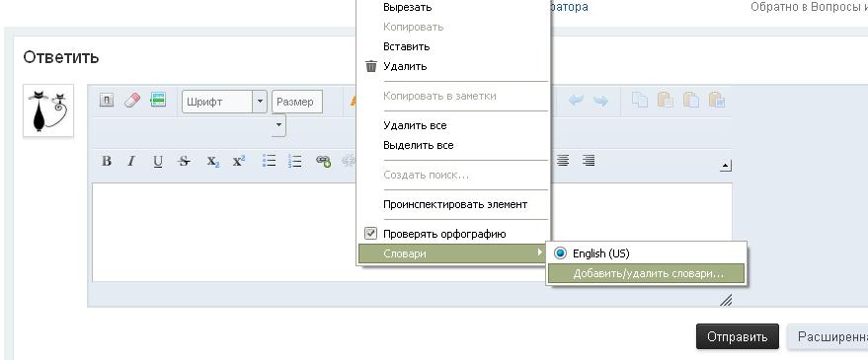Click the paste as plain text icon
868x360 pixels.
point(691,100)
